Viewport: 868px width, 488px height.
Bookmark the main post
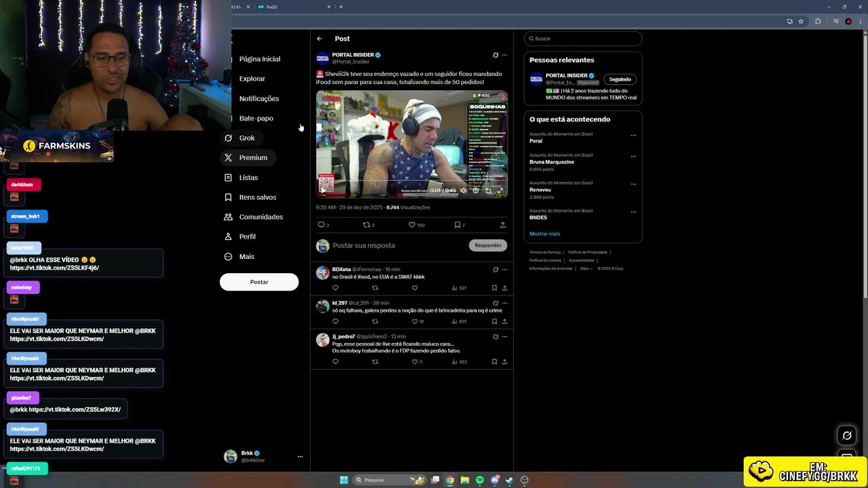coord(458,224)
